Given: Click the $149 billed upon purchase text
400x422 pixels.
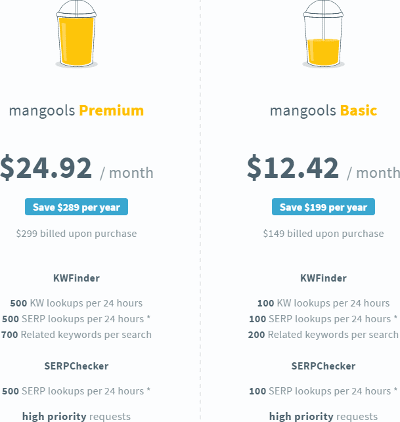Looking at the screenshot, I should pos(323,234).
